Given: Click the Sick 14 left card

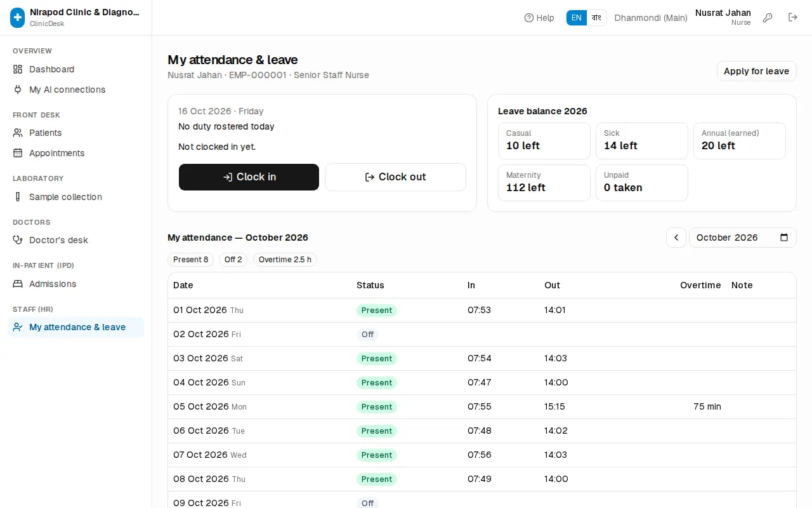Looking at the screenshot, I should pos(642,141).
